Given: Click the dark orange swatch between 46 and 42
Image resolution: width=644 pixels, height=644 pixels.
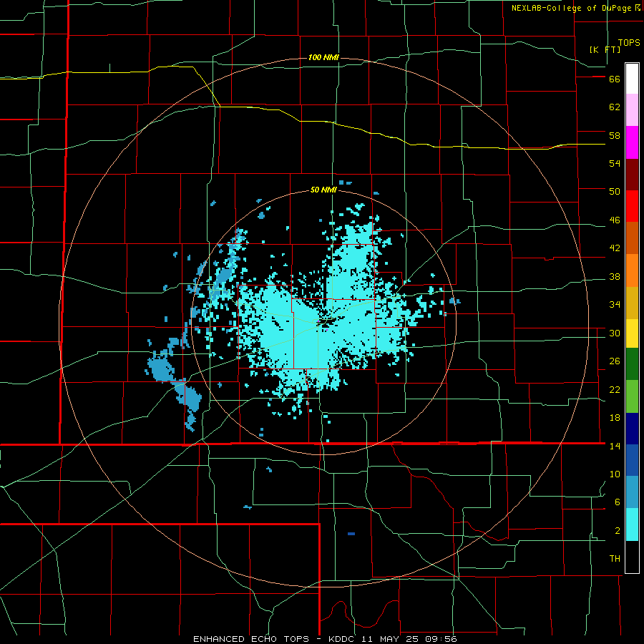Looking at the screenshot, I should point(632,238).
